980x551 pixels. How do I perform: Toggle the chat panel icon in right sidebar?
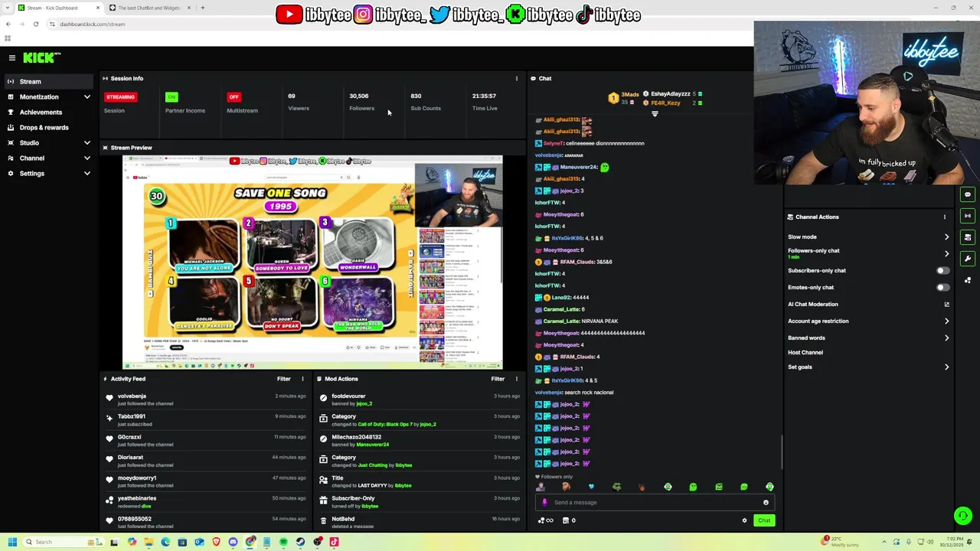coord(968,194)
